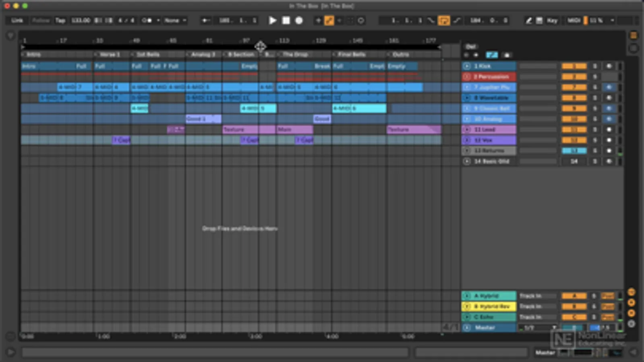The width and height of the screenshot is (644, 362).
Task: Click the Key map mode button
Action: click(x=552, y=21)
